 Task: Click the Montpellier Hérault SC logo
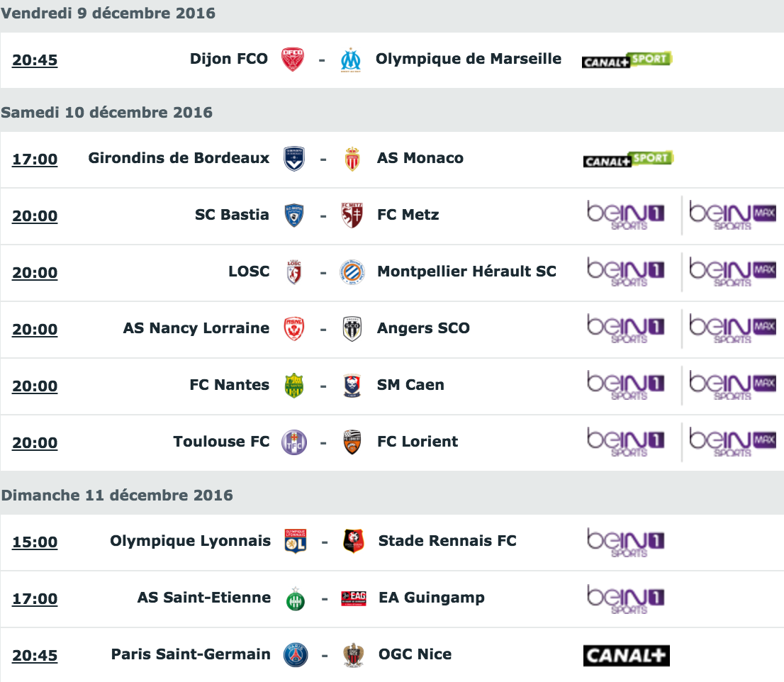click(352, 272)
